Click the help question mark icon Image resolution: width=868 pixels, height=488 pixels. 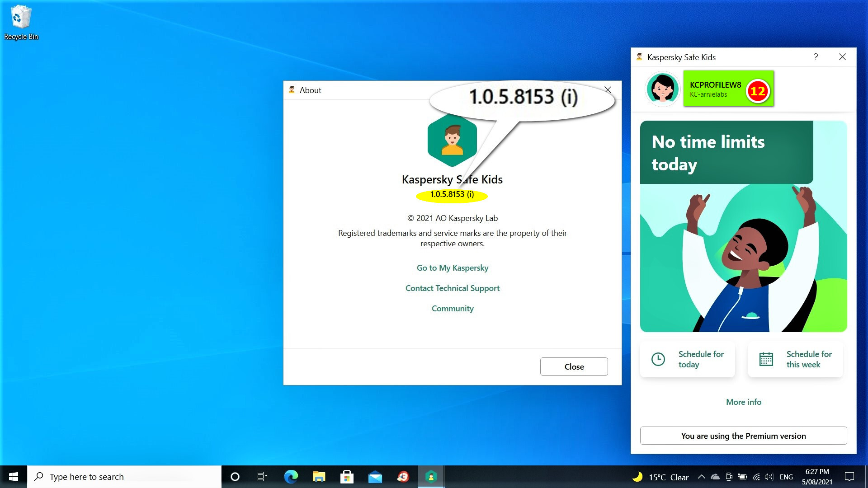point(816,57)
